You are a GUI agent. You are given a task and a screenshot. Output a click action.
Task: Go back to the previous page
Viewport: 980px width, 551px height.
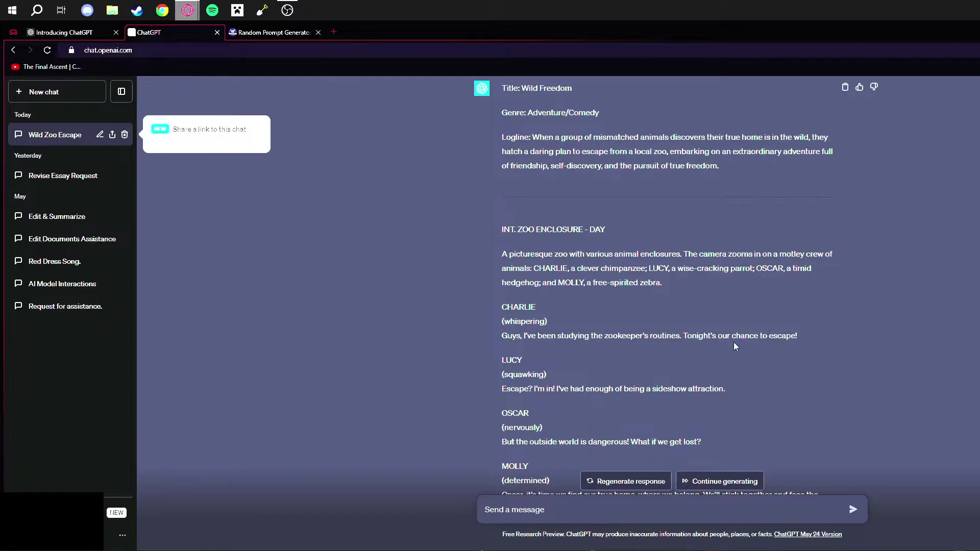point(13,50)
